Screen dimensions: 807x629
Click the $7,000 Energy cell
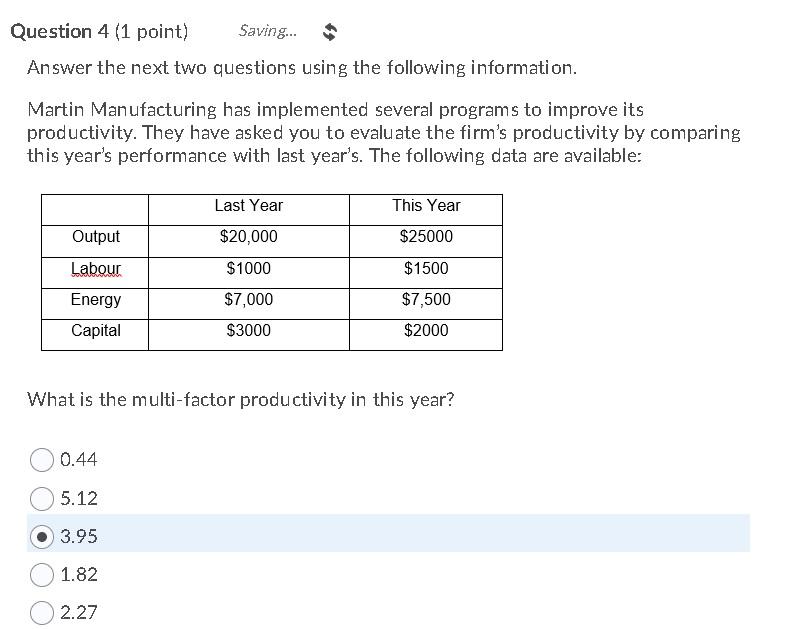248,300
